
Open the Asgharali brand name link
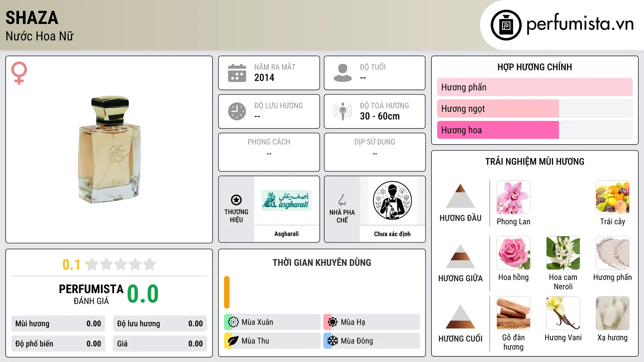[x=286, y=234]
